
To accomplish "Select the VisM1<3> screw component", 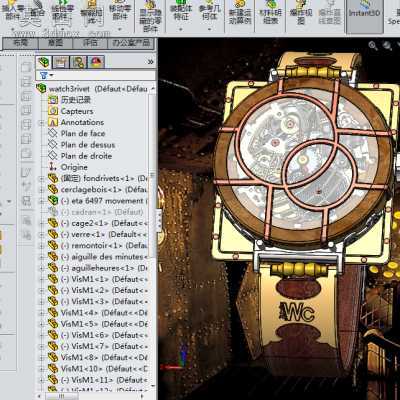I will (x=104, y=301).
